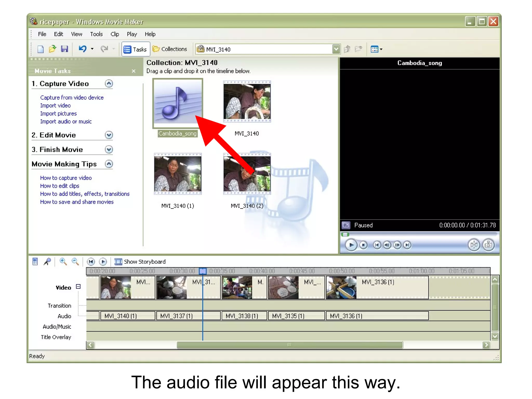This screenshot has height=399, width=532.
Task: Click the timeline playhead marker
Action: coord(203,271)
